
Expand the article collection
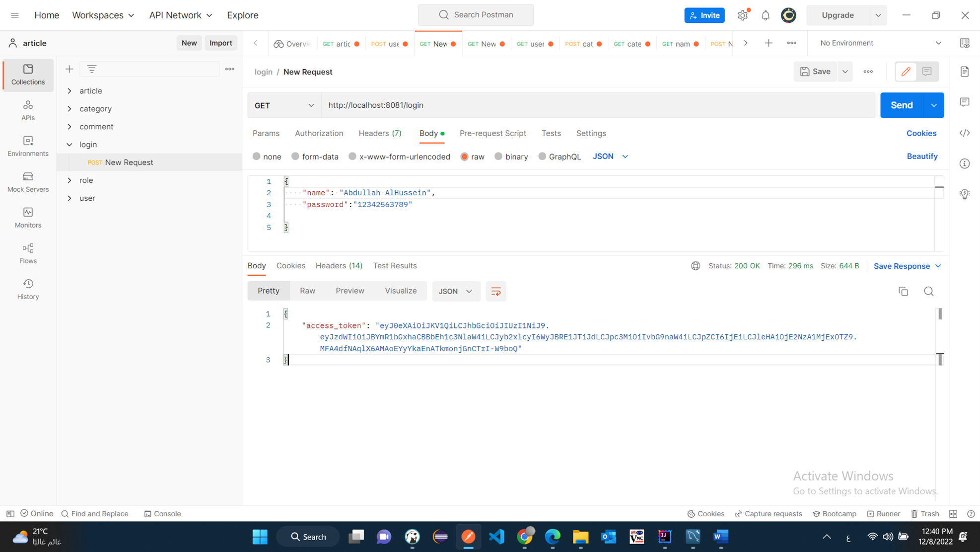tap(70, 91)
